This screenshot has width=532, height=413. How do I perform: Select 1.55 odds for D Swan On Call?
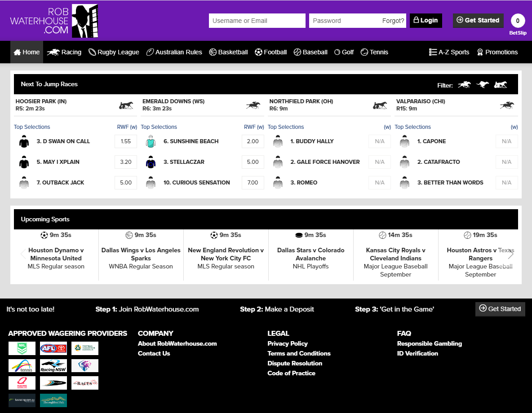click(x=126, y=141)
